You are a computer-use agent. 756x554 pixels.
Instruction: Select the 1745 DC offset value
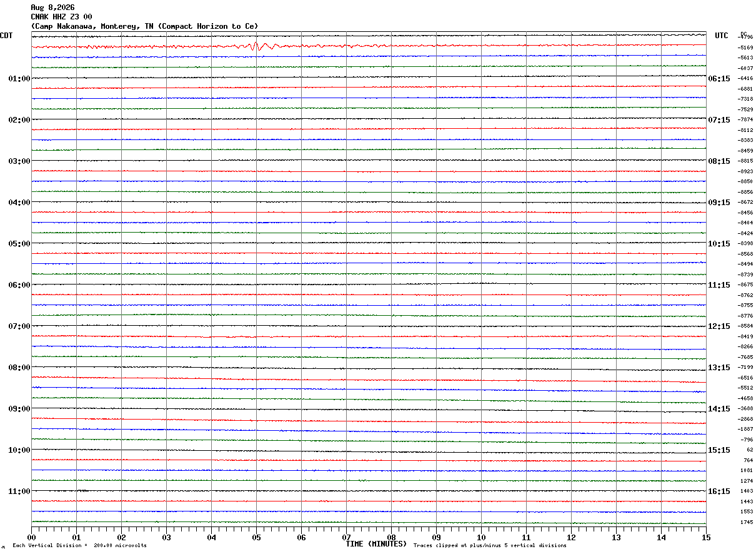[x=746, y=523]
